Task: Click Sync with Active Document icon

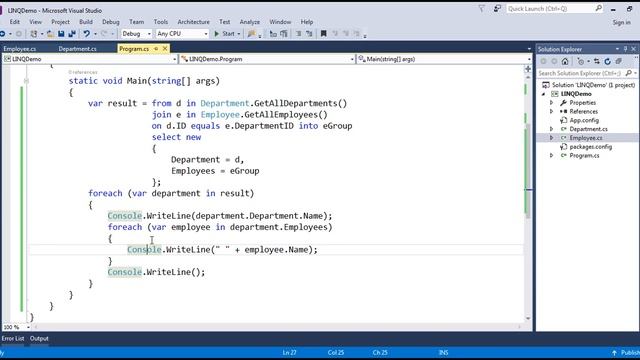Action: pyautogui.click(x=597, y=62)
